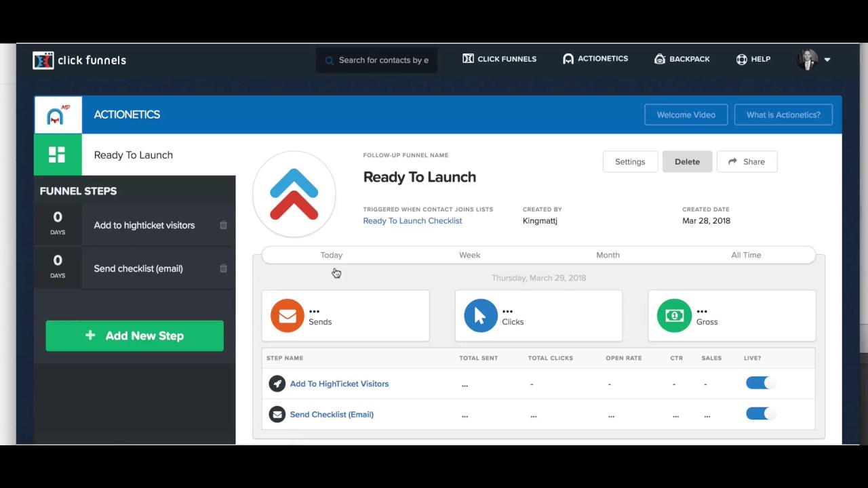This screenshot has height=488, width=868.
Task: Select sidebar step Add to highticket visitors
Action: tap(144, 225)
